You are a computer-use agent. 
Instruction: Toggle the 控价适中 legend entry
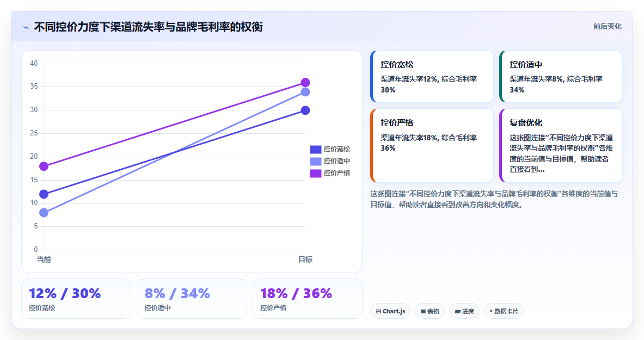tap(330, 161)
